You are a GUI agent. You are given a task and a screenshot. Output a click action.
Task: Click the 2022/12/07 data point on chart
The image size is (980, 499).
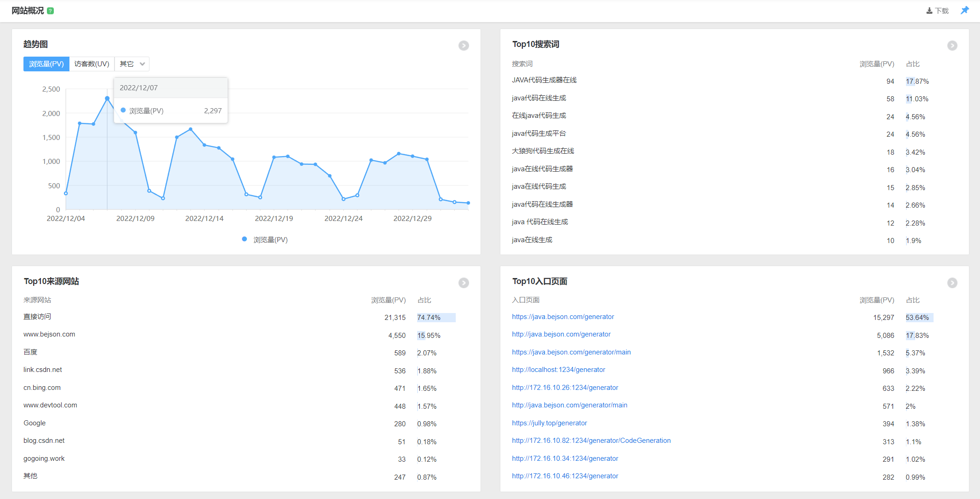click(x=107, y=99)
